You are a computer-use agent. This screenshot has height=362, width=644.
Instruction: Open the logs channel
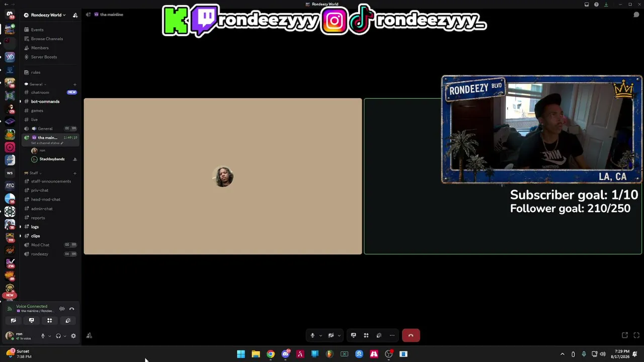49,227
